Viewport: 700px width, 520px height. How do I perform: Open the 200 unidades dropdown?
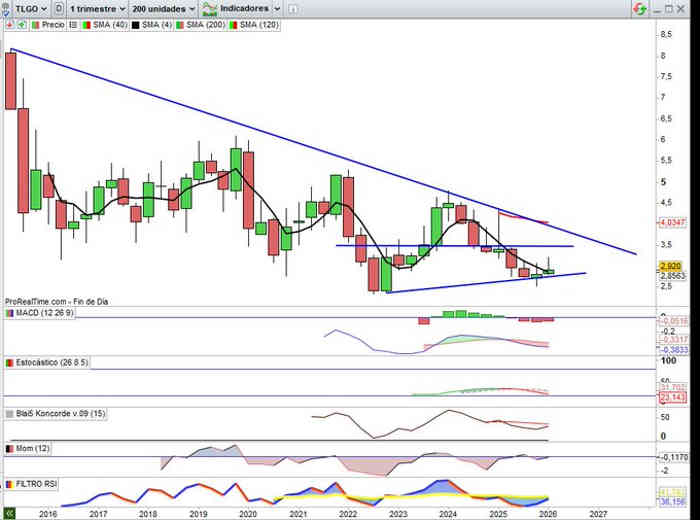point(160,8)
